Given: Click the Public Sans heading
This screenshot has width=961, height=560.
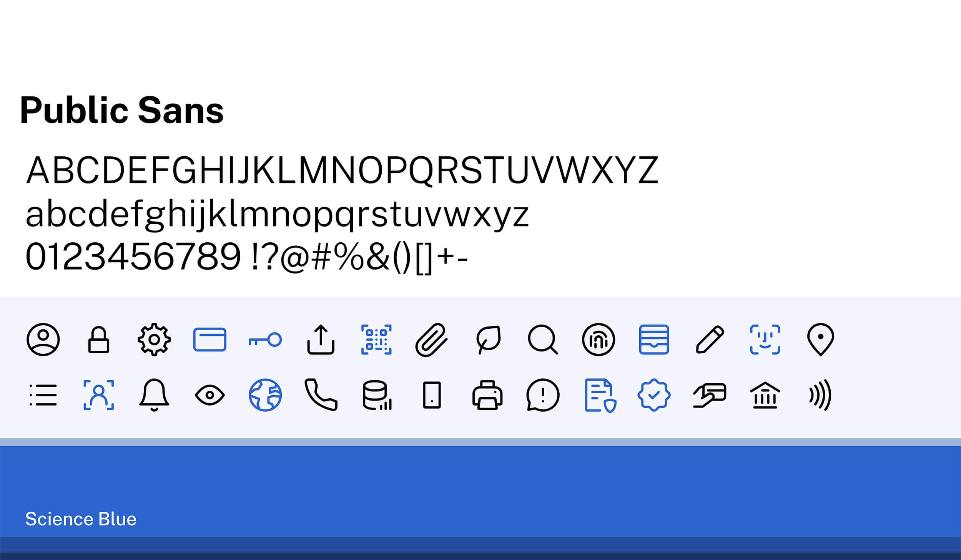Looking at the screenshot, I should [x=121, y=111].
